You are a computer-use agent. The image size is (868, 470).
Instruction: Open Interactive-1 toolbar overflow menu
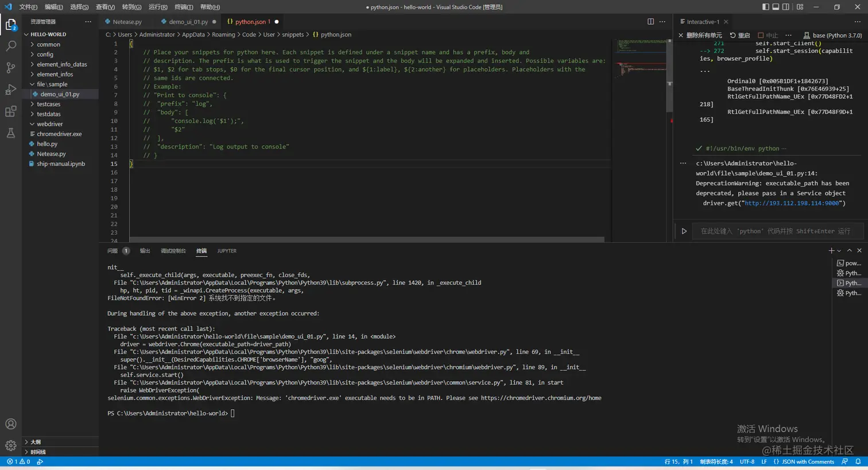(x=788, y=36)
